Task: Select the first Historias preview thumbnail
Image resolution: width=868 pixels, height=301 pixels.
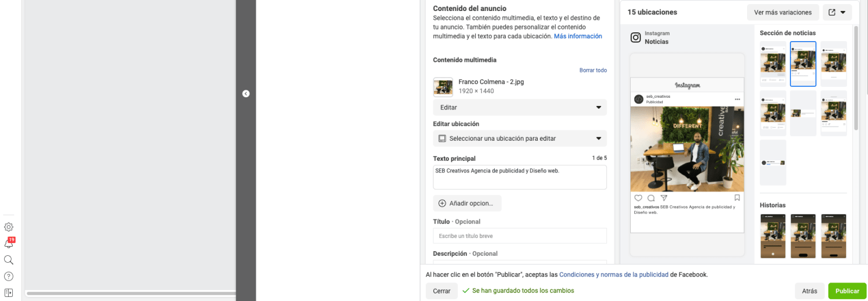Action: (x=773, y=236)
